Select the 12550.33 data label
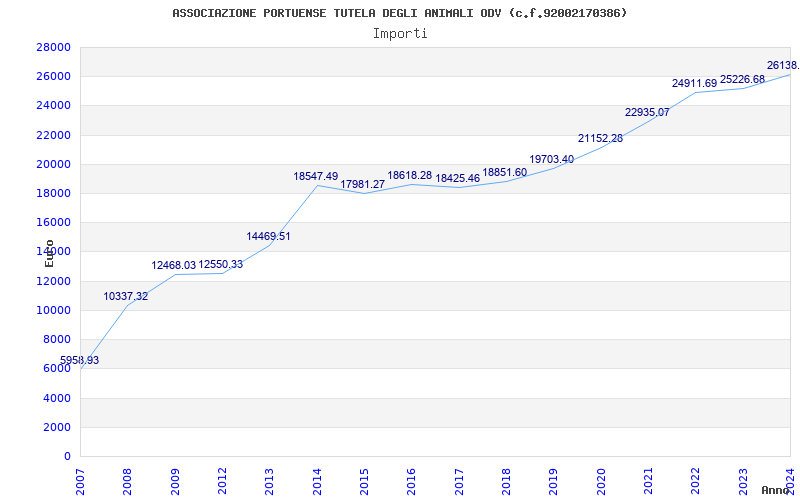The width and height of the screenshot is (800, 500). 220,264
